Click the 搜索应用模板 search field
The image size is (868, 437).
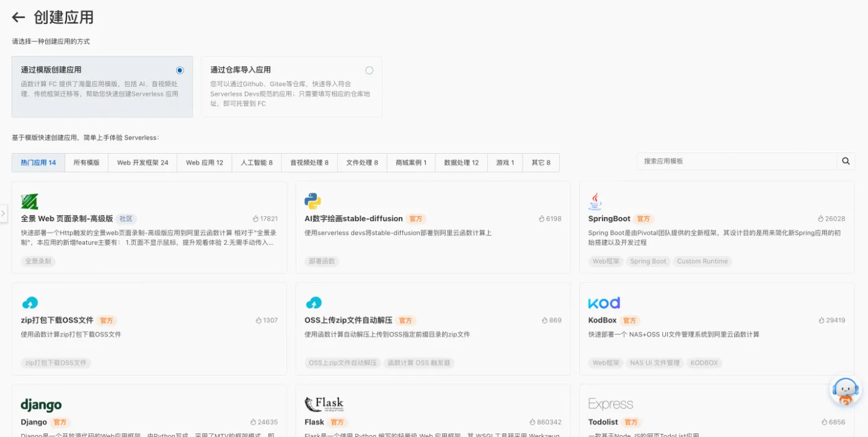737,161
